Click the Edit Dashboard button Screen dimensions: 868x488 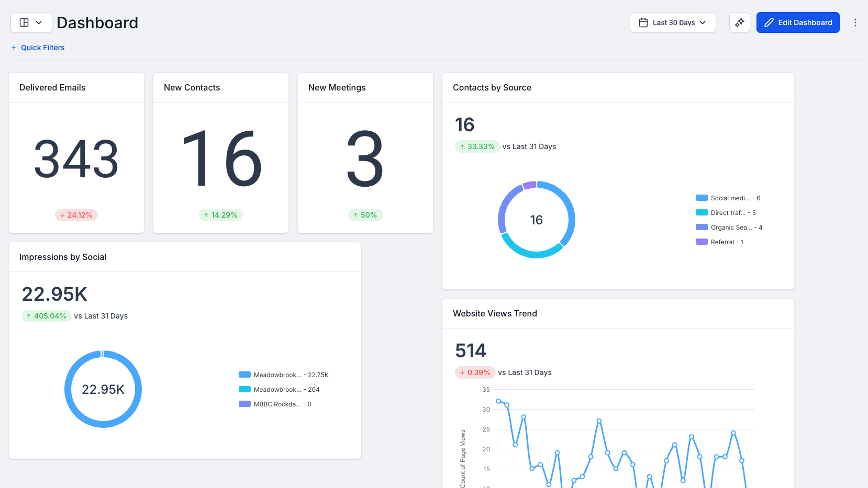click(x=798, y=22)
